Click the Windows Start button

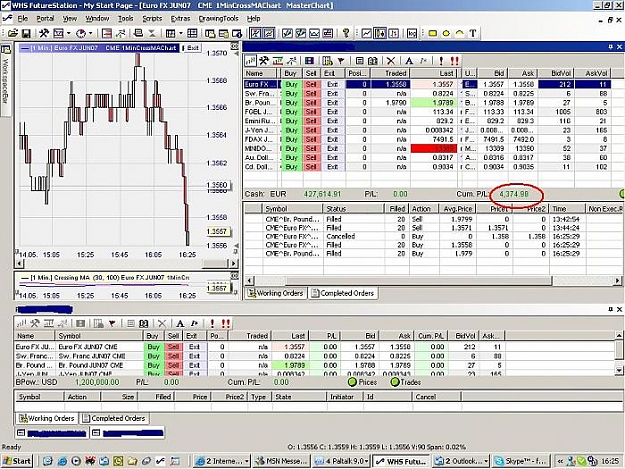click(16, 461)
